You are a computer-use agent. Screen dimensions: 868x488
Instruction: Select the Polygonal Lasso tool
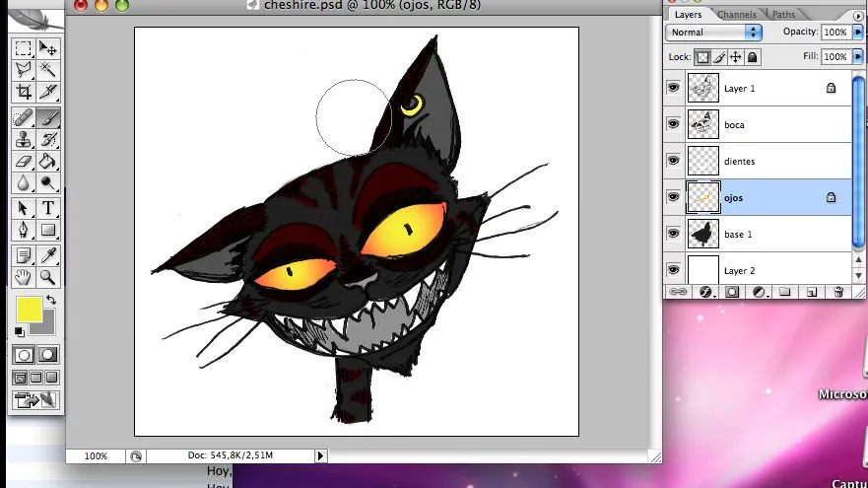(24, 70)
